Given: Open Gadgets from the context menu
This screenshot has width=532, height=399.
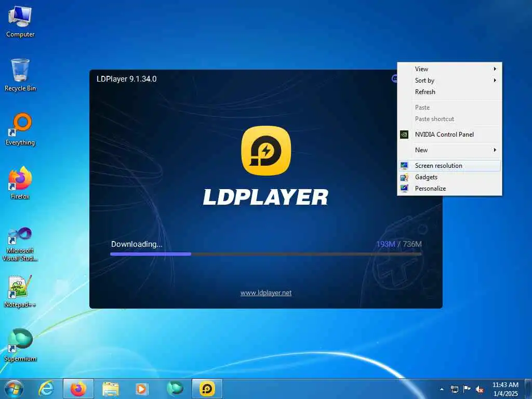Looking at the screenshot, I should (x=449, y=177).
